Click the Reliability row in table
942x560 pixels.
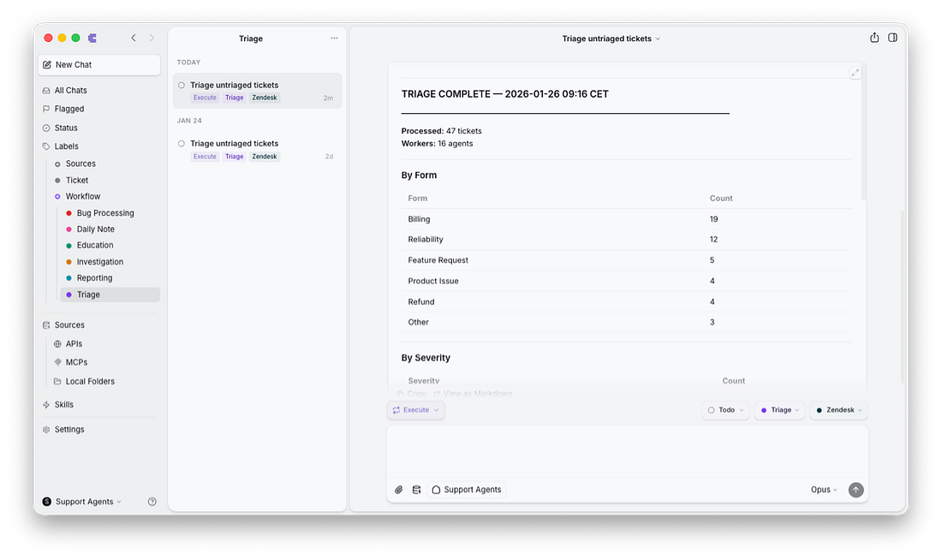627,240
